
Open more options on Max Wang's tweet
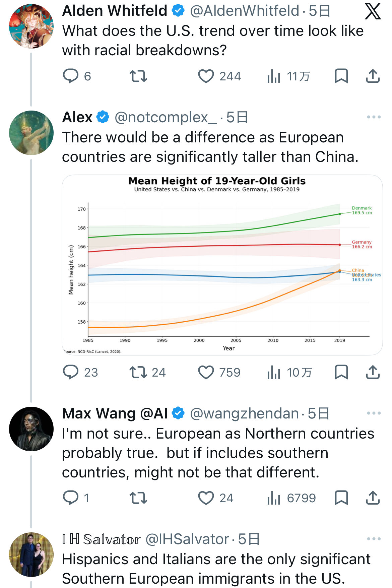(374, 413)
